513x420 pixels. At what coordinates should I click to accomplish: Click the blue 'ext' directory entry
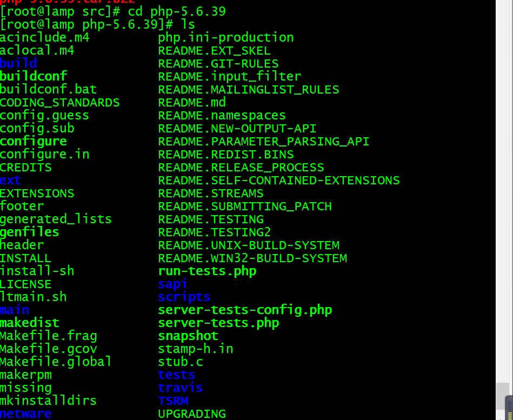(11, 180)
